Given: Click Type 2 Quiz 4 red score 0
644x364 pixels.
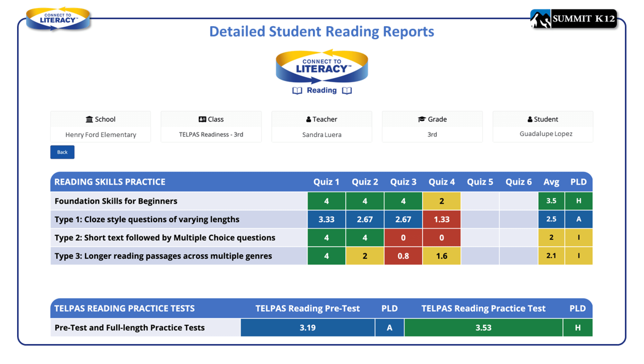Looking at the screenshot, I should (441, 238).
